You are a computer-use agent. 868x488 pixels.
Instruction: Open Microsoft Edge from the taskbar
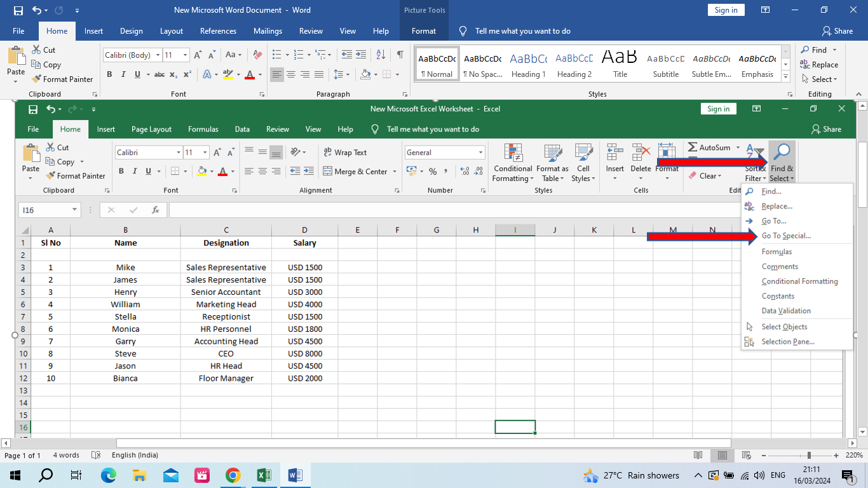point(109,475)
